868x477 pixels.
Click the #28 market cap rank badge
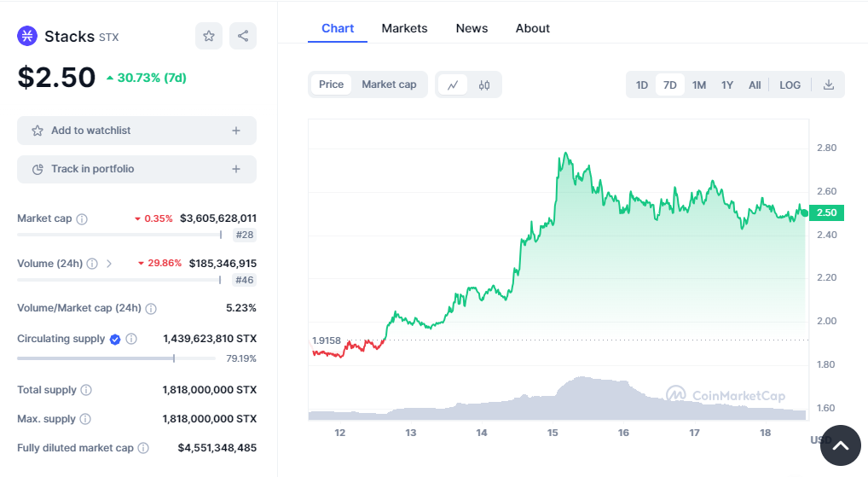click(245, 235)
